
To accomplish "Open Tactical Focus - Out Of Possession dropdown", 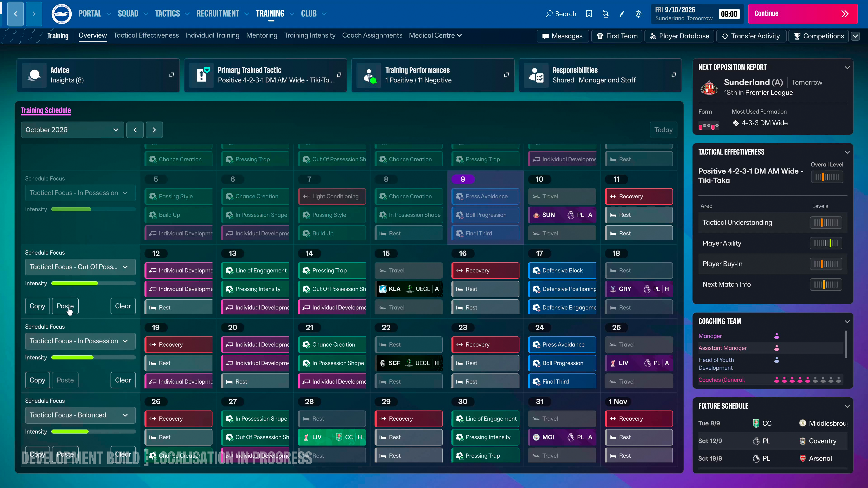I will 80,267.
